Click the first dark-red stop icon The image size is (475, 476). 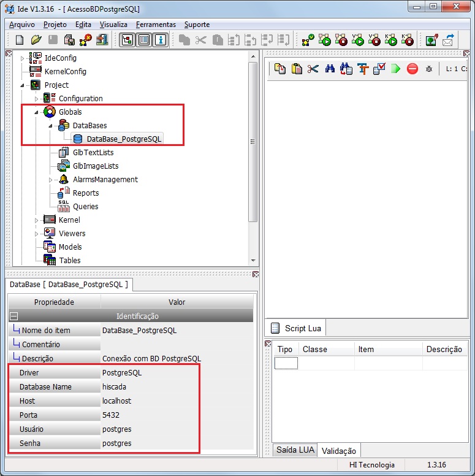point(341,40)
